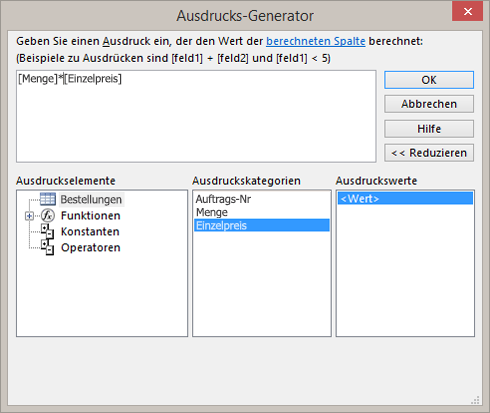Click the Funktionen fx icon
This screenshot has width=490, height=413.
click(48, 216)
